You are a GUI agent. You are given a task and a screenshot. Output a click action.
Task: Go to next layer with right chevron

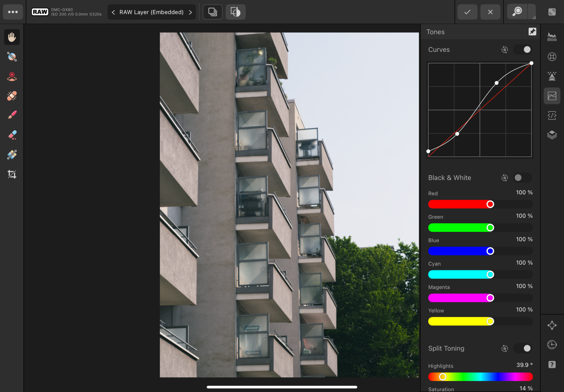click(x=190, y=12)
